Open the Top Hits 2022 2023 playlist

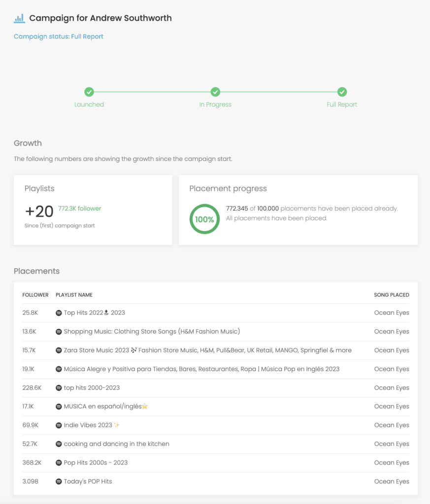click(94, 313)
